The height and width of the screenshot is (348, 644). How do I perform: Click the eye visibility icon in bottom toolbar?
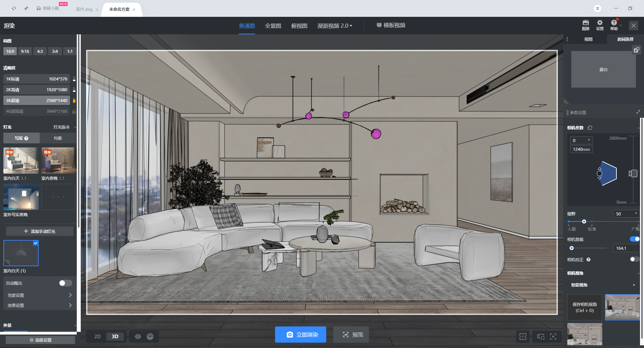[x=138, y=336]
